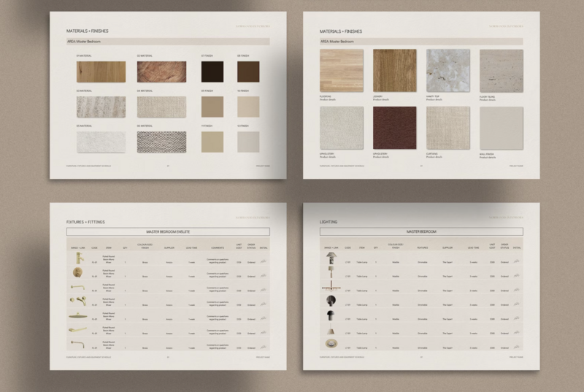Open the Vanity Top marble sample

[x=448, y=71]
